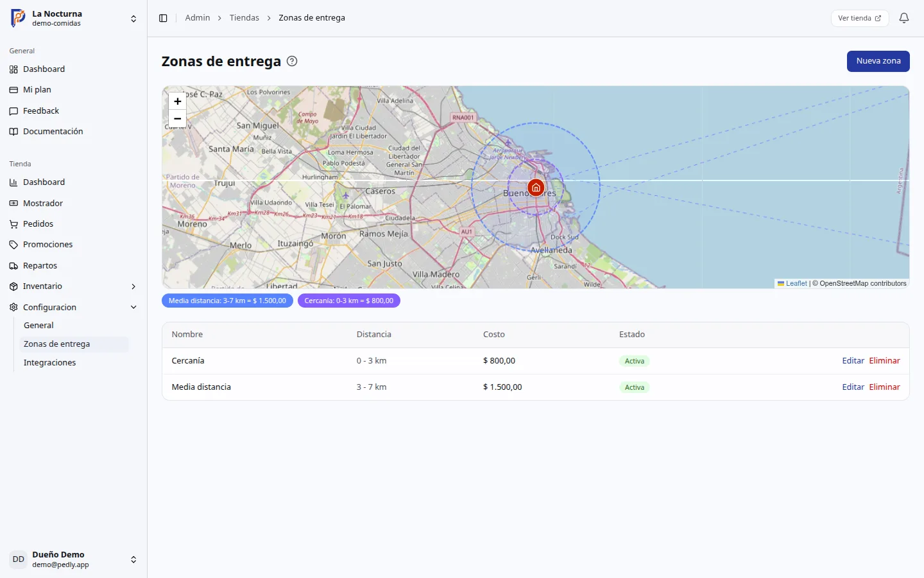Open Mostrador in the sidebar
Viewport: 924px width, 578px height.
click(x=73, y=204)
